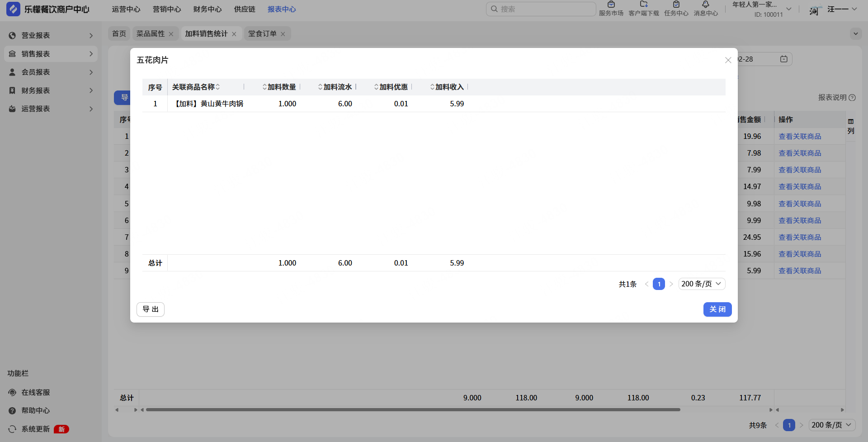Screen dimensions: 868x442
Task: Click 查看关联商品 link for amount 19.96
Action: [800, 136]
